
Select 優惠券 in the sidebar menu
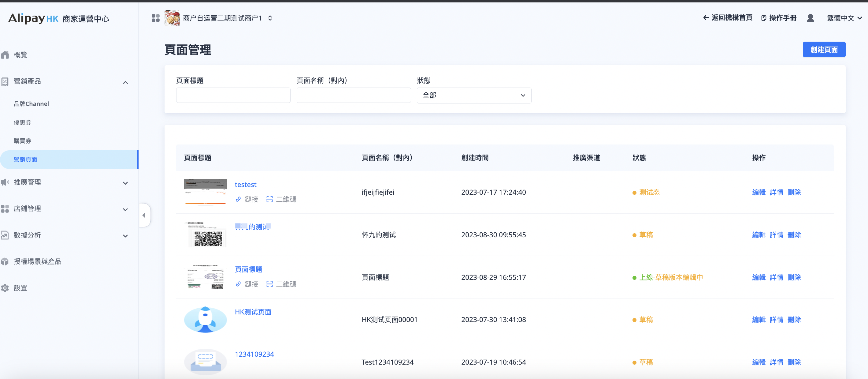[23, 122]
